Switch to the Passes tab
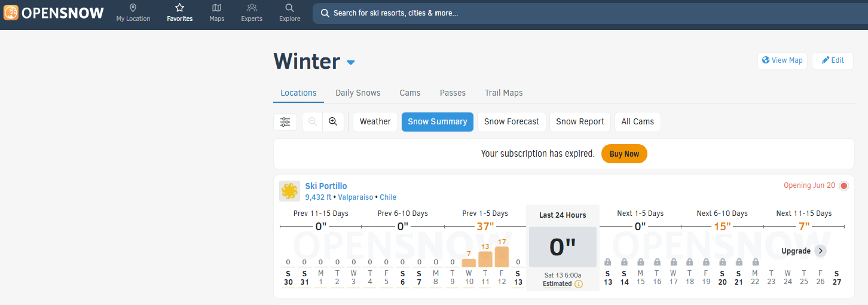This screenshot has width=868, height=305. [453, 93]
